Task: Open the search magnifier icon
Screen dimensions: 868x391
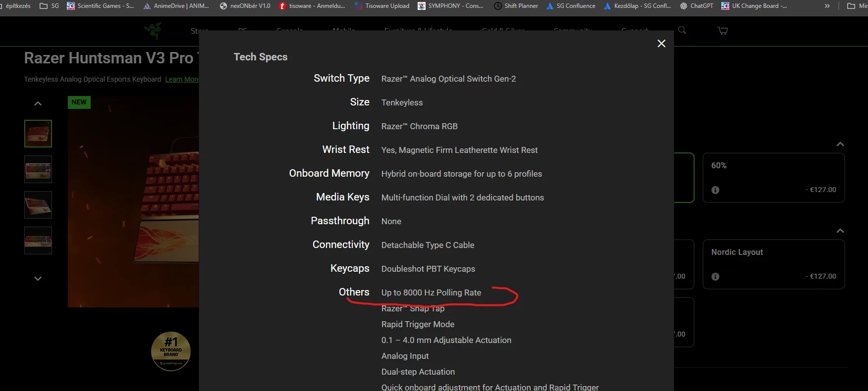Action: [682, 30]
